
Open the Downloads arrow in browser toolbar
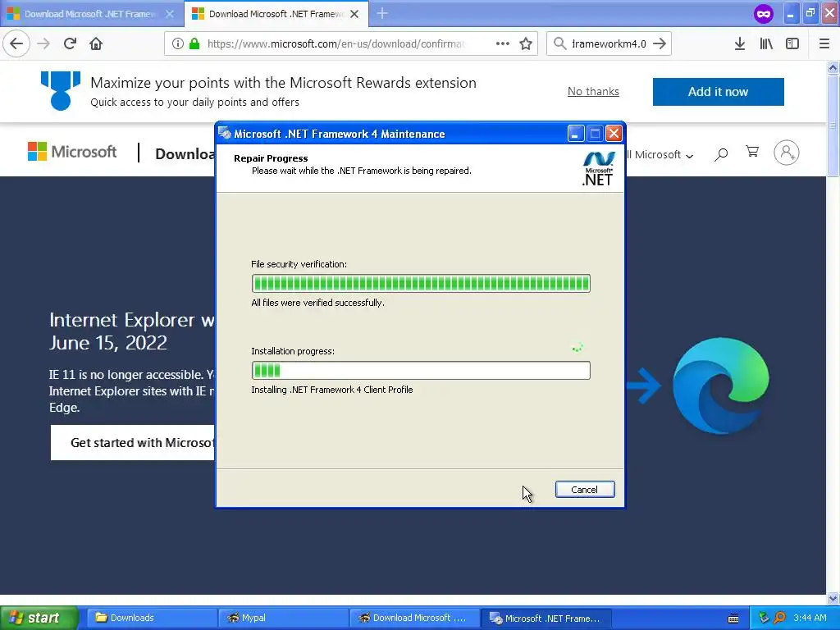(x=740, y=43)
